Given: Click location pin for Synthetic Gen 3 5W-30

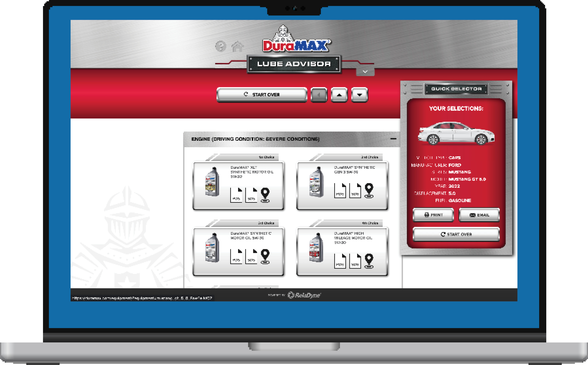Looking at the screenshot, I should [x=369, y=190].
